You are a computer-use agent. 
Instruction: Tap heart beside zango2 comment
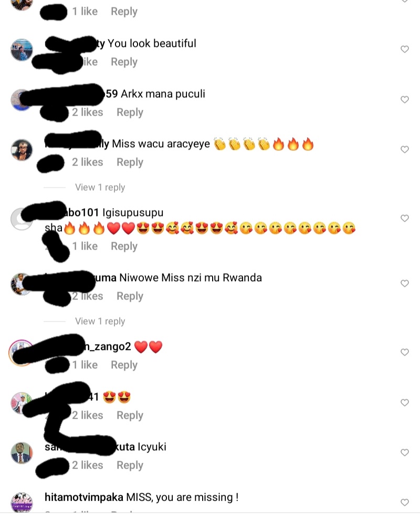[404, 353]
